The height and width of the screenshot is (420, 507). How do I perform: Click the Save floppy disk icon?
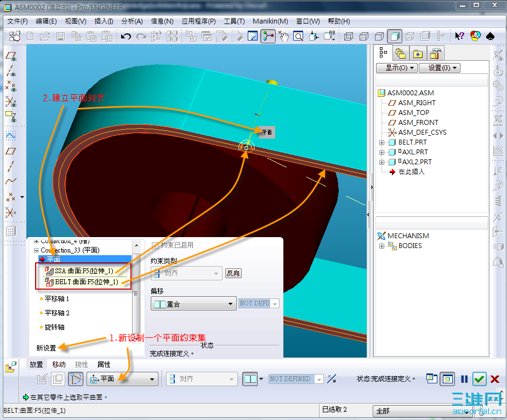[x=60, y=36]
